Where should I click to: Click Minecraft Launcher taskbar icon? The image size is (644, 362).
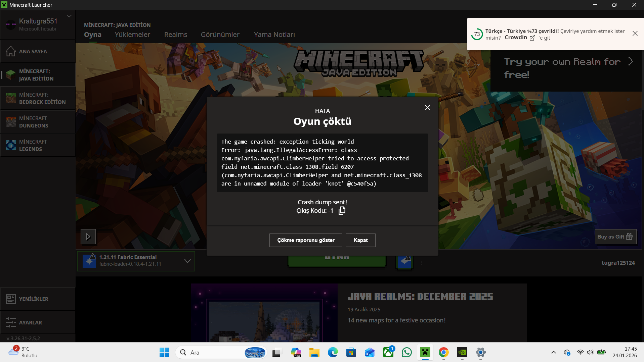pos(425,353)
